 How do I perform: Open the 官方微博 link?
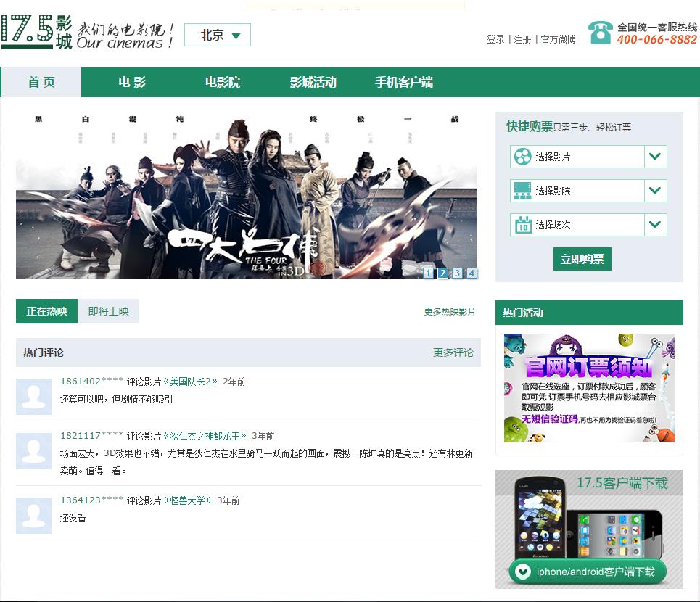[558, 39]
